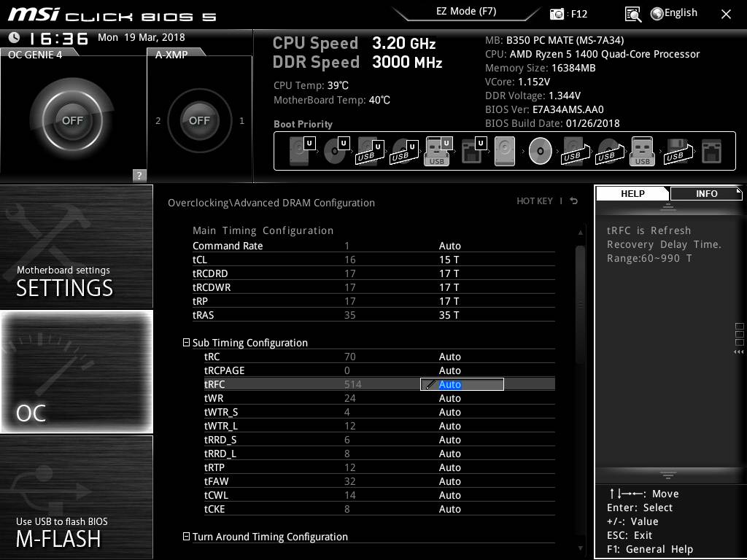Toggle the A-XMP off button
This screenshot has width=747, height=560.
coord(199,120)
